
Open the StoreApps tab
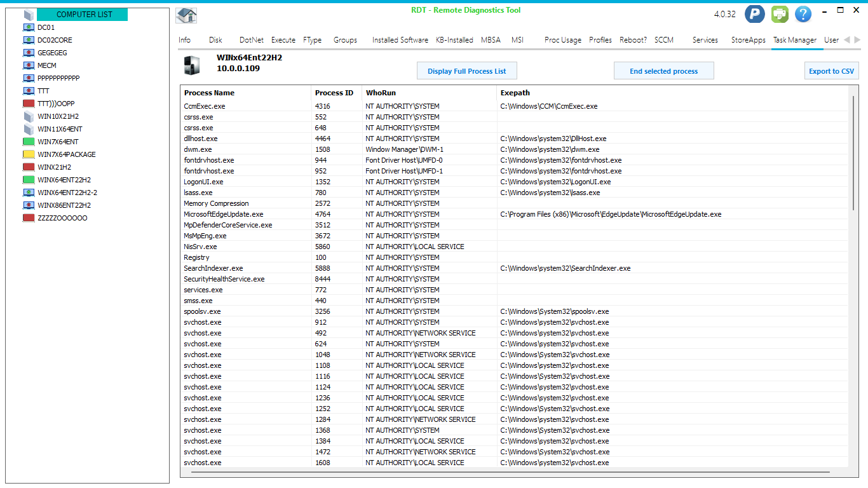[749, 40]
